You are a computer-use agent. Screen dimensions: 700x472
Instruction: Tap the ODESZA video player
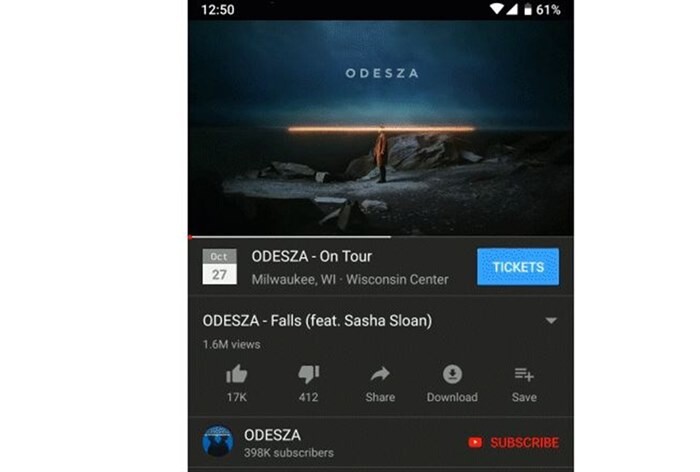click(x=381, y=128)
